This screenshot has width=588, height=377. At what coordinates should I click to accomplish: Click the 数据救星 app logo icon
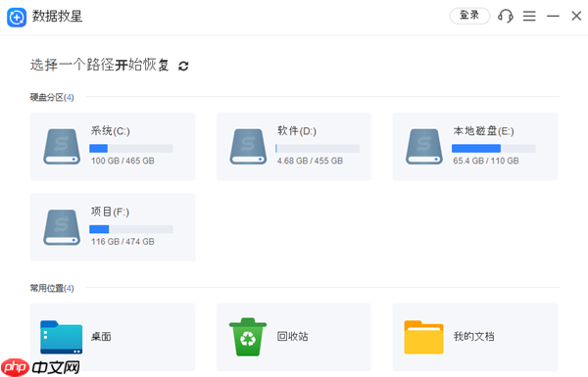click(17, 17)
